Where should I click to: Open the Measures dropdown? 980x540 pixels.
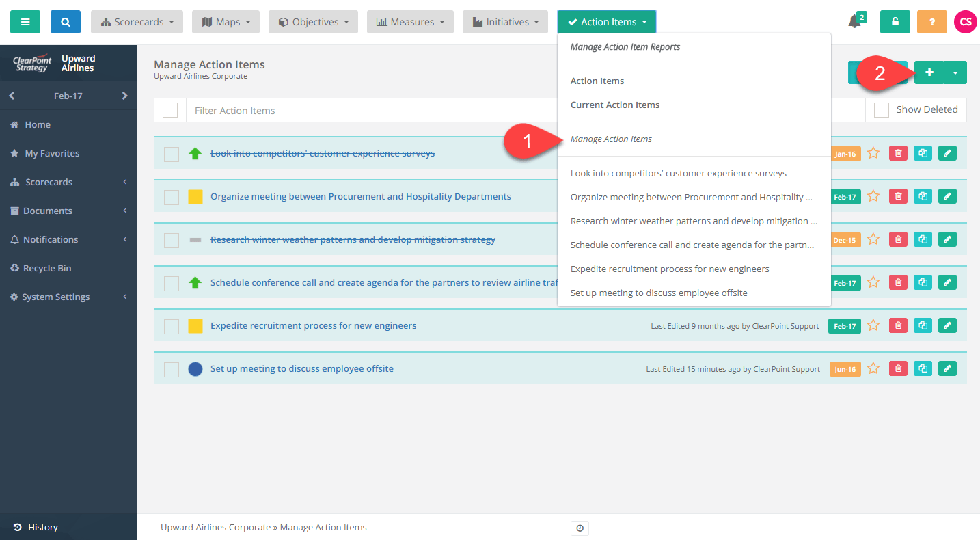(411, 22)
